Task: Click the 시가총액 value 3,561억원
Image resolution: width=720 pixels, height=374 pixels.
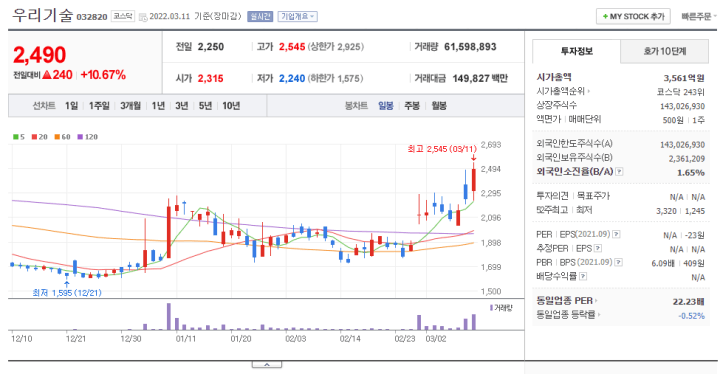Action: coord(684,78)
